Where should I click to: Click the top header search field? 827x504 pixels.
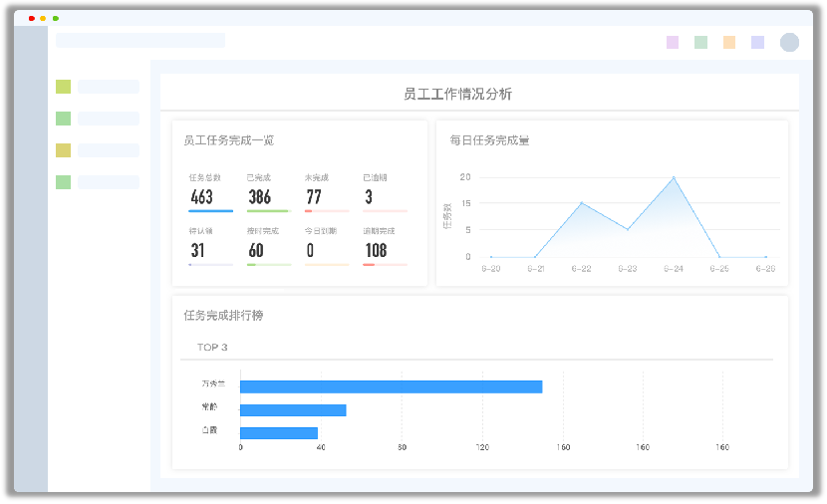[140, 41]
